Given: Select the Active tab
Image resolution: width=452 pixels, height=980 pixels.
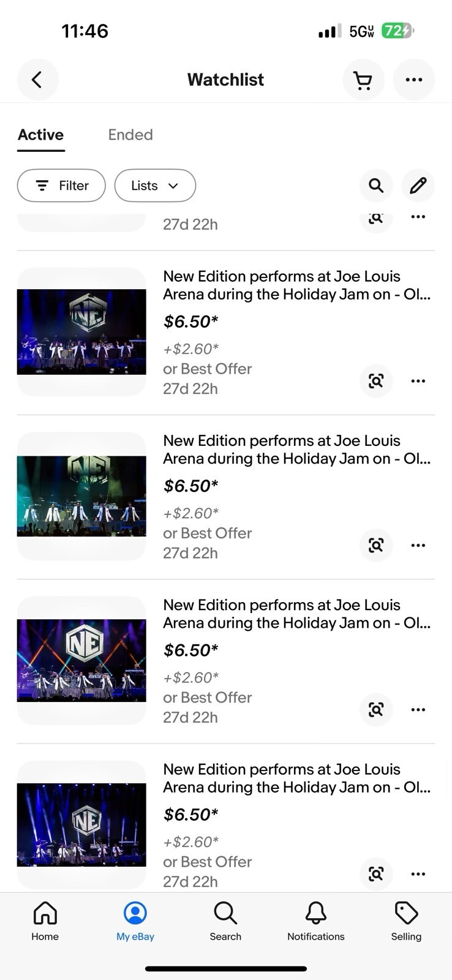Looking at the screenshot, I should coord(41,135).
